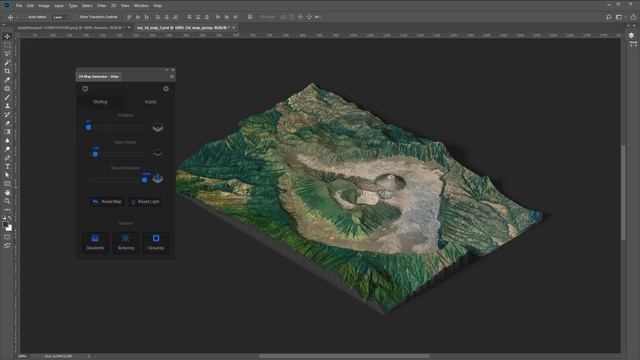Click the Map Height layer icon

coord(158,153)
